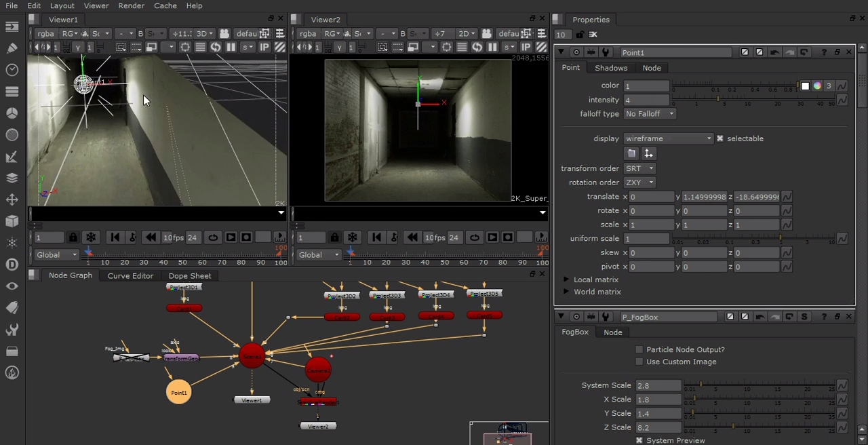Image resolution: width=868 pixels, height=445 pixels.
Task: Toggle Properties panel lock icon
Action: (579, 35)
